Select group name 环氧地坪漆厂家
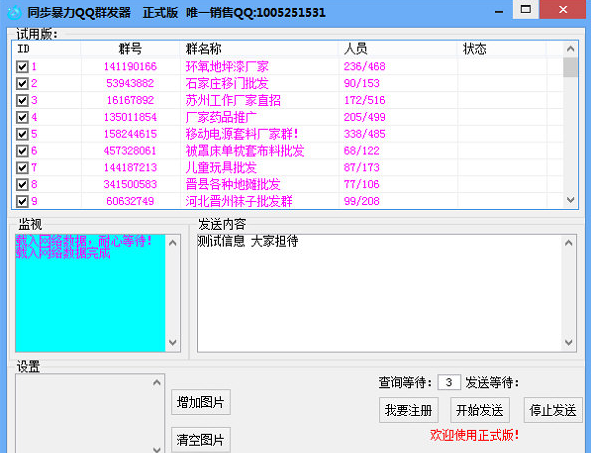Image resolution: width=591 pixels, height=453 pixels. (227, 67)
